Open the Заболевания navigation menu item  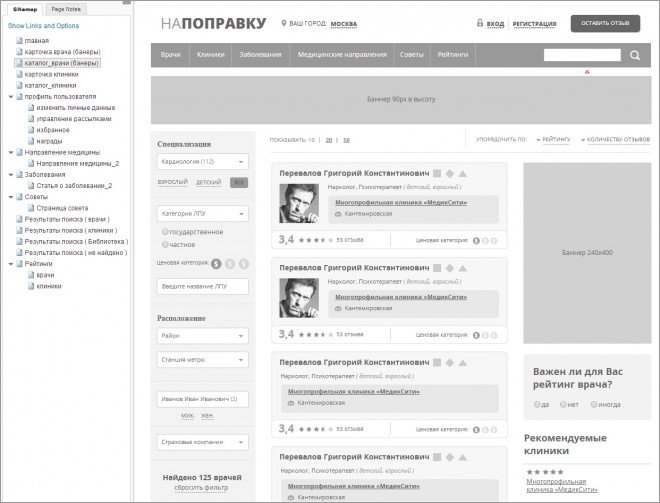tap(260, 55)
